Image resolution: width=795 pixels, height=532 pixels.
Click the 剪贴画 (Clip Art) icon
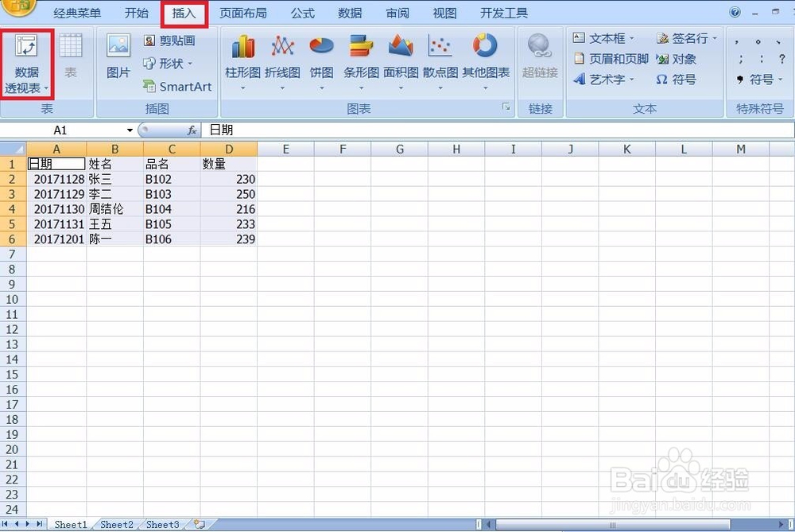pyautogui.click(x=176, y=41)
